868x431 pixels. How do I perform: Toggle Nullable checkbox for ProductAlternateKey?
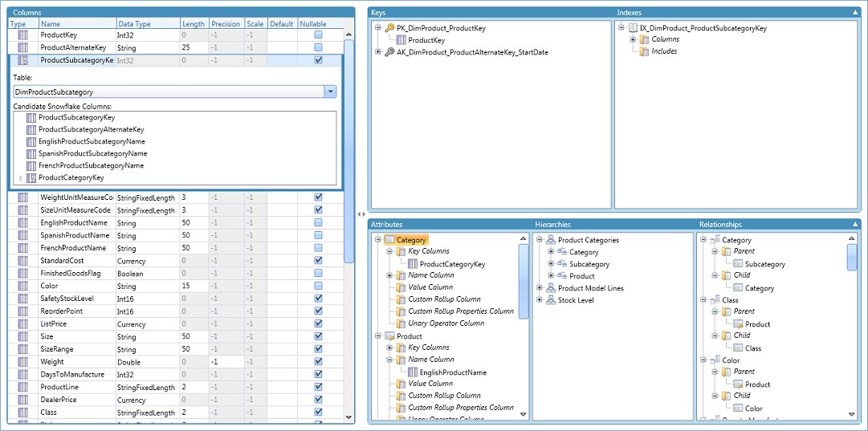(318, 47)
